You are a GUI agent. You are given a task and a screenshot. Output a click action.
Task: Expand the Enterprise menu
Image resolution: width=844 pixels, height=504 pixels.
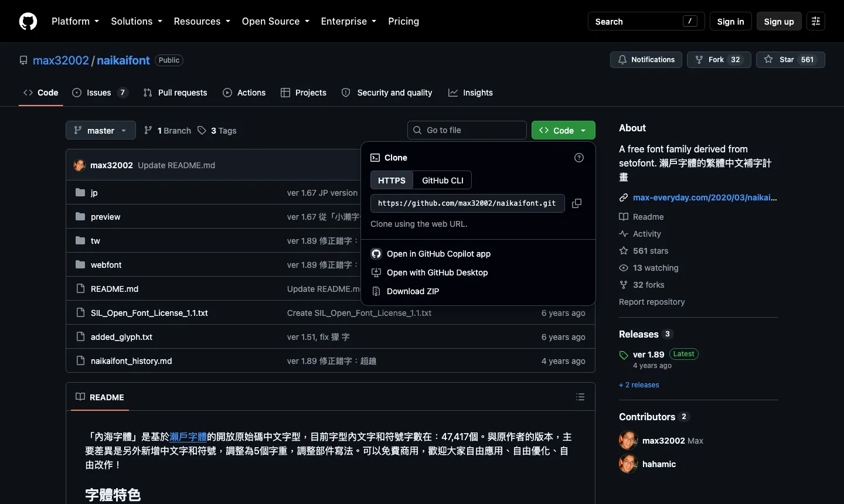pyautogui.click(x=349, y=21)
